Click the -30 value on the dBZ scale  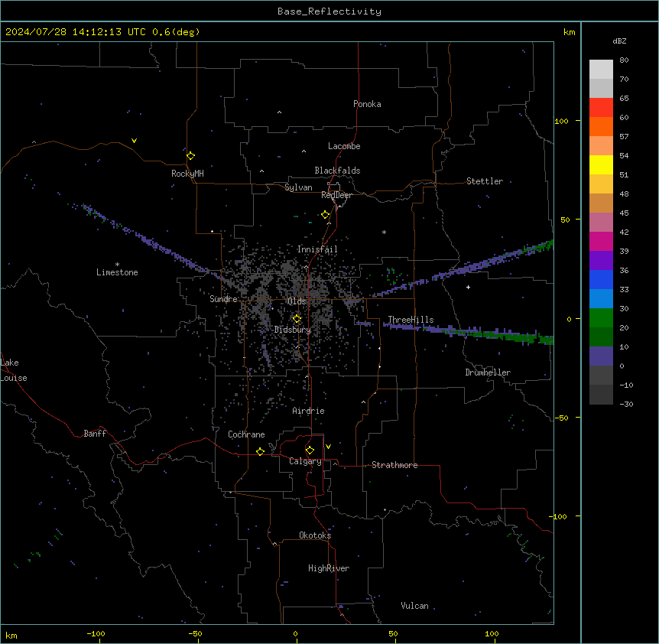(626, 404)
